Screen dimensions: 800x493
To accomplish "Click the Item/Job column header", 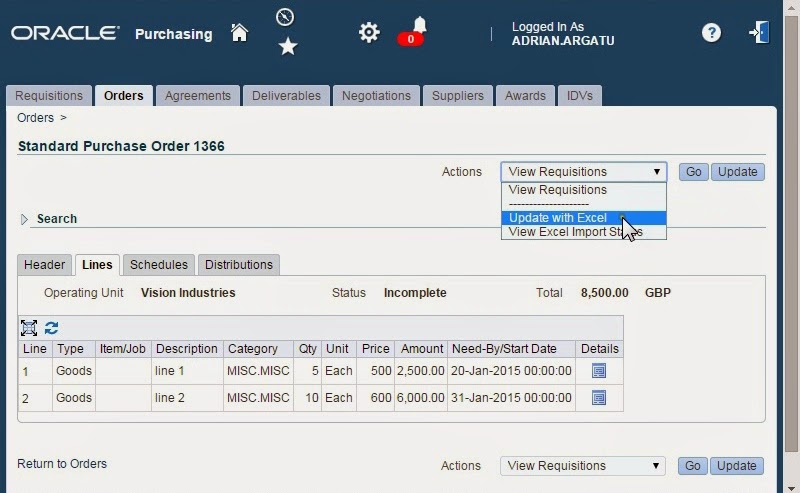I will (122, 349).
